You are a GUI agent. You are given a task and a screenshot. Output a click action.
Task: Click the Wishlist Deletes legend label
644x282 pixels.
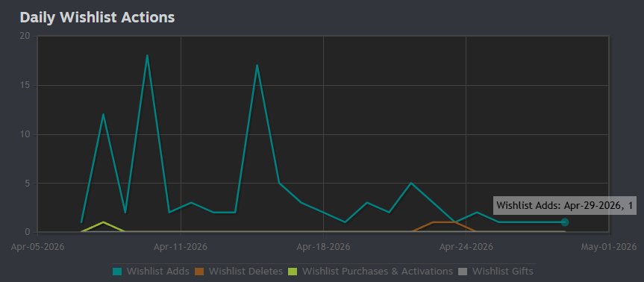[x=246, y=272]
